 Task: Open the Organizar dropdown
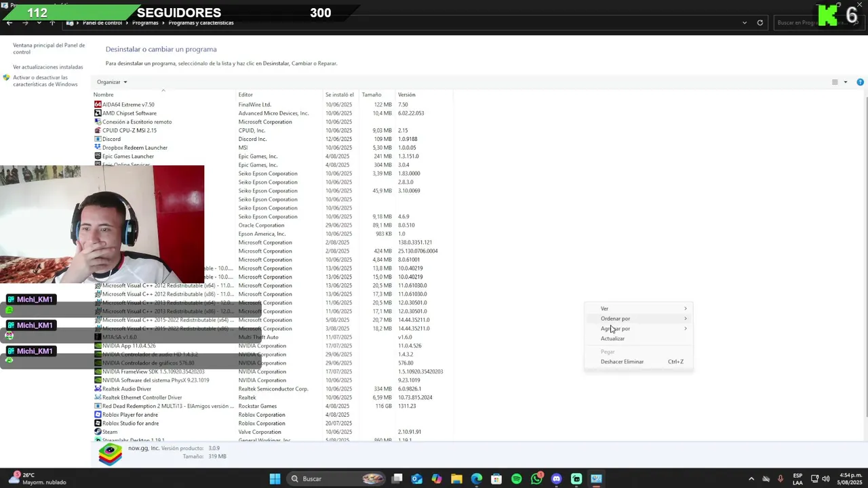112,82
